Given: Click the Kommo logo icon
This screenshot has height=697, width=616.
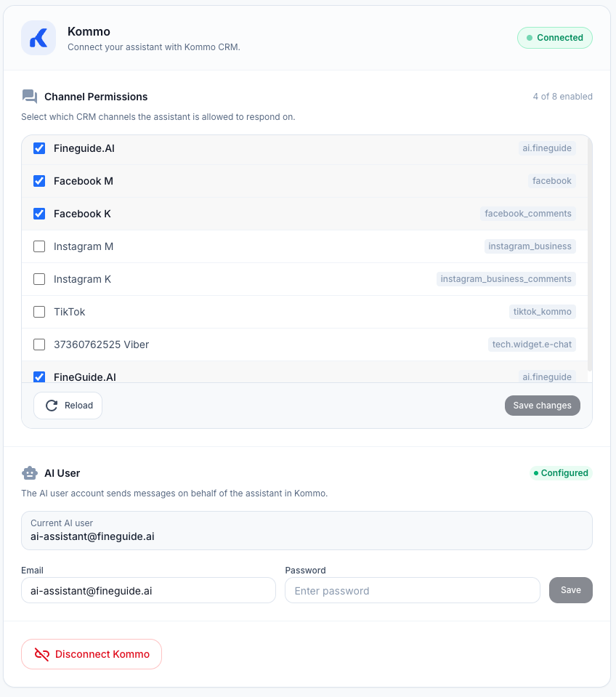Looking at the screenshot, I should pos(38,38).
